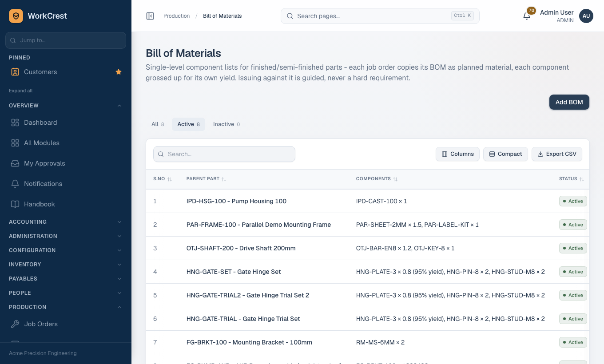Viewport: 604px width, 364px height.
Task: Click the Add BOM button
Action: click(x=569, y=102)
